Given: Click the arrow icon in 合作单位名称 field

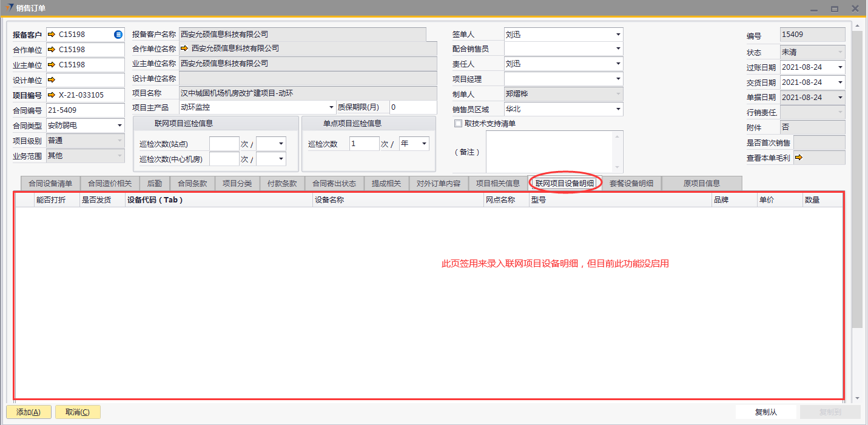Looking at the screenshot, I should click(x=184, y=49).
